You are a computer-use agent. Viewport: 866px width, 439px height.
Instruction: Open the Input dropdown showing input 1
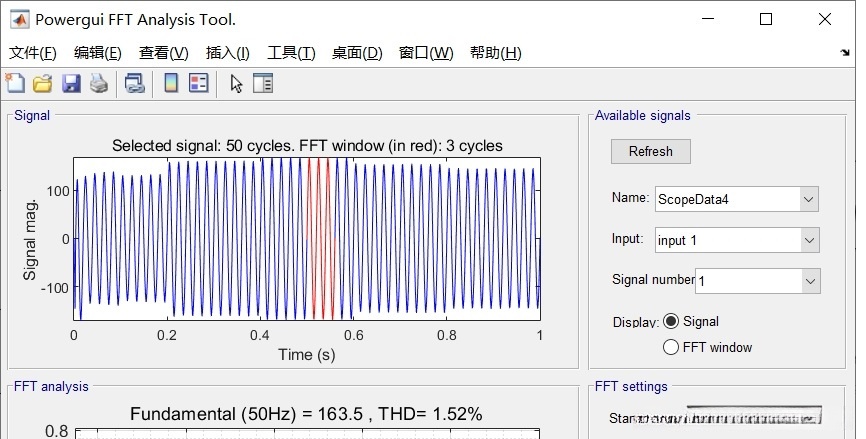point(737,240)
